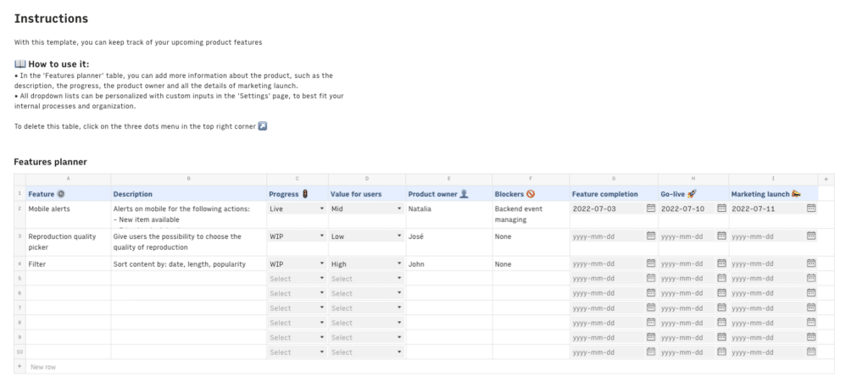This screenshot has width=868, height=388.
Task: Open Value for users dropdown showing Low
Action: pyautogui.click(x=366, y=236)
